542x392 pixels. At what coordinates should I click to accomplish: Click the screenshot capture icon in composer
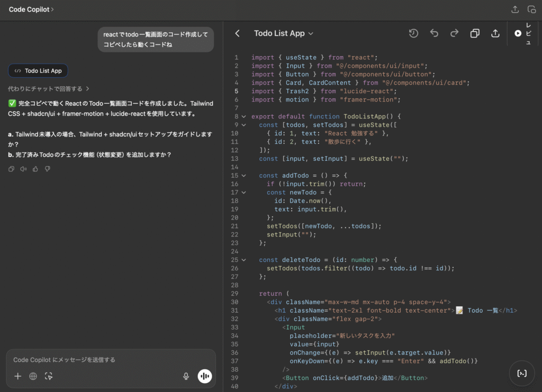coord(49,376)
